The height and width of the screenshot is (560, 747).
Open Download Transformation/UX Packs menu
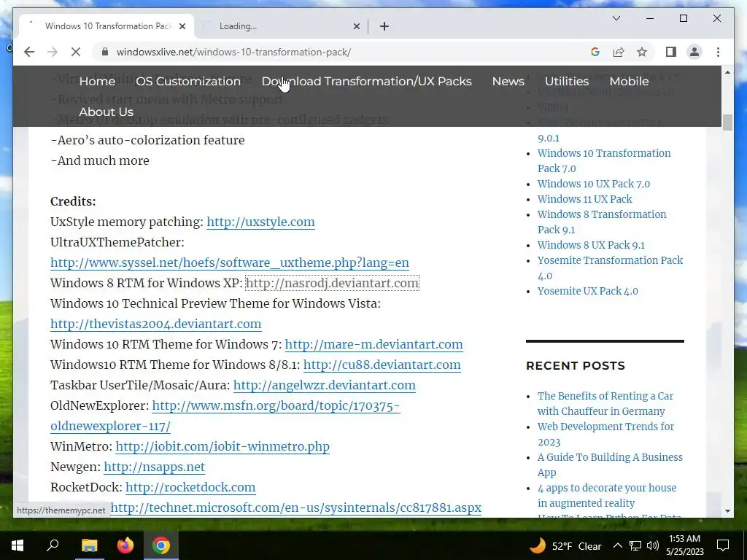[366, 82]
